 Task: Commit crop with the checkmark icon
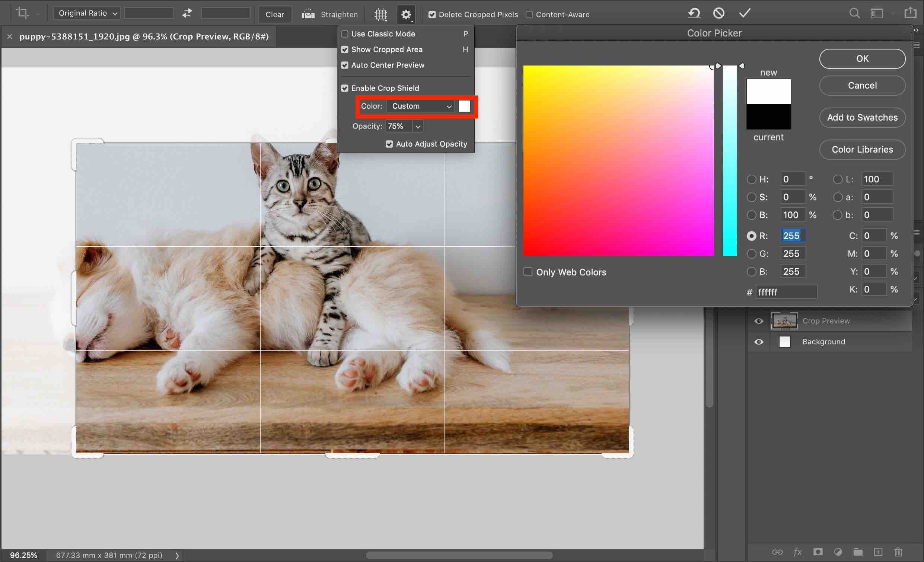745,13
